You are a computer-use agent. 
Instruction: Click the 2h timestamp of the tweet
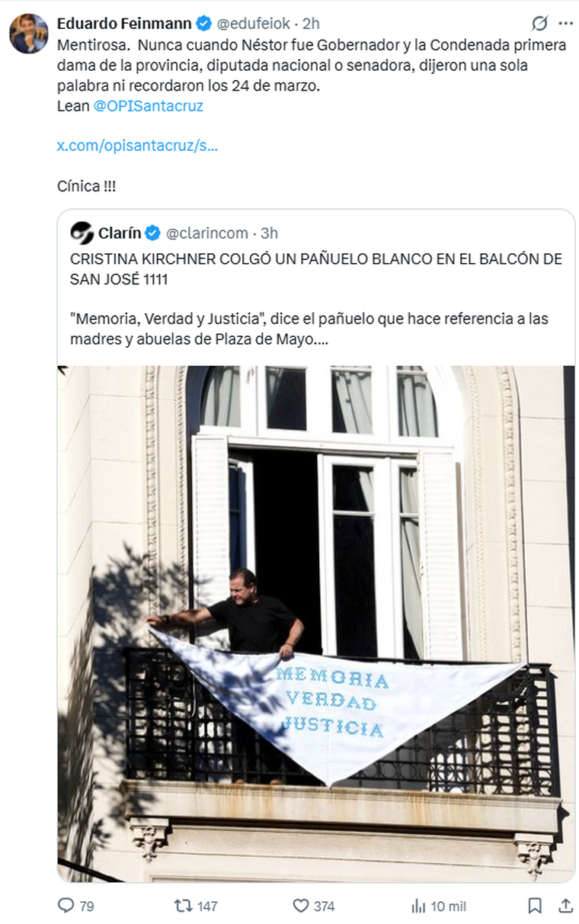pos(312,24)
